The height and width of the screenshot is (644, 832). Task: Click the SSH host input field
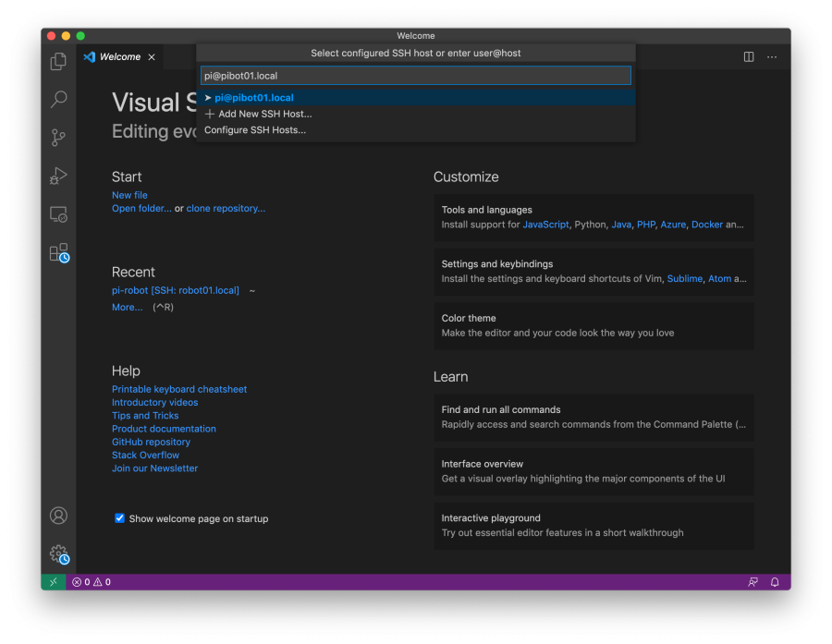(x=415, y=76)
